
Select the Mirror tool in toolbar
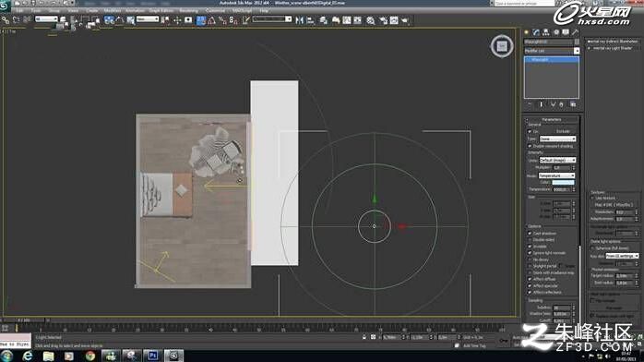click(x=300, y=20)
